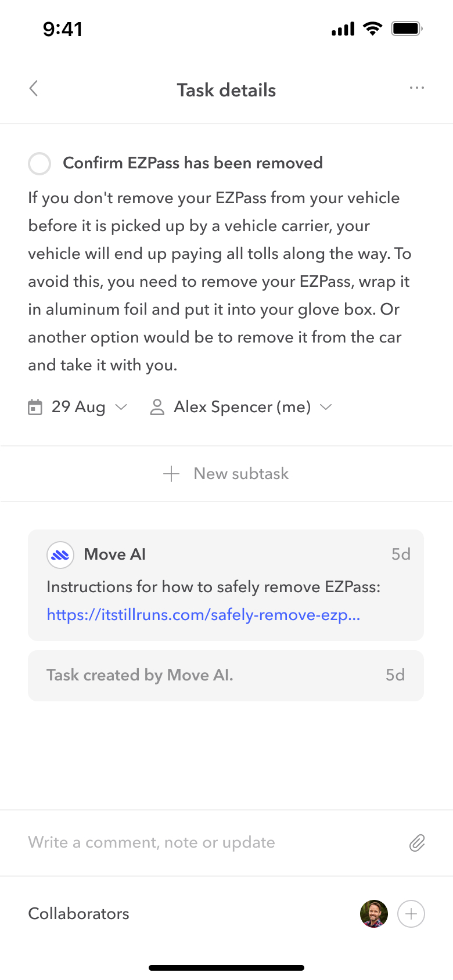Click the Collaborators label
The width and height of the screenshot is (453, 980).
coord(79,914)
